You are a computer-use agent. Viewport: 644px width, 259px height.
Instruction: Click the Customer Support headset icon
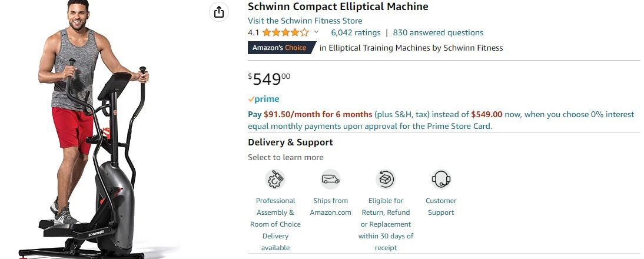[x=441, y=178]
